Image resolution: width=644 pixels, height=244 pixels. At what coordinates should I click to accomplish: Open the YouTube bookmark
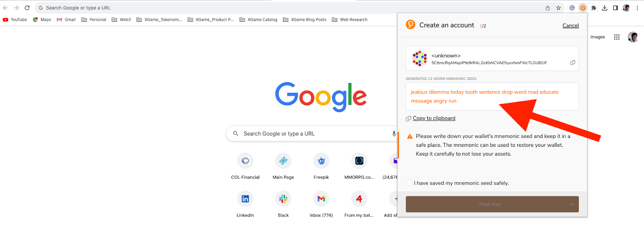tap(15, 19)
